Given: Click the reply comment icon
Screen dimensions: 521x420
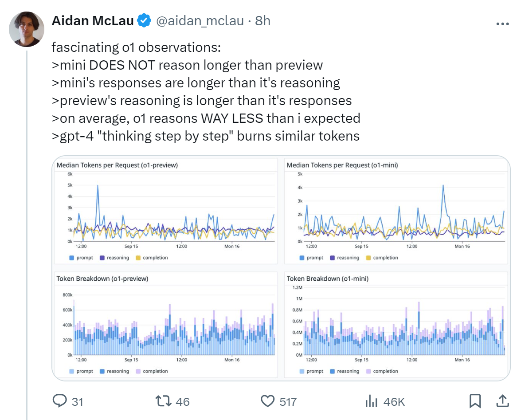Looking at the screenshot, I should point(59,401).
